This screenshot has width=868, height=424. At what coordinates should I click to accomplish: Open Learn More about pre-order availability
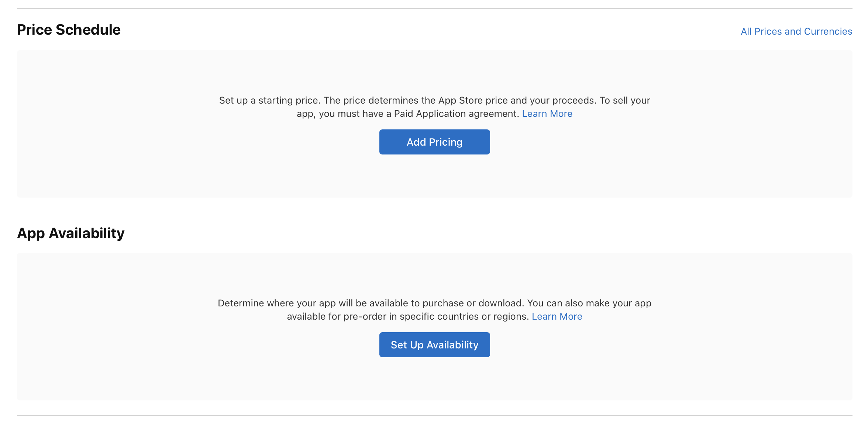(x=557, y=316)
